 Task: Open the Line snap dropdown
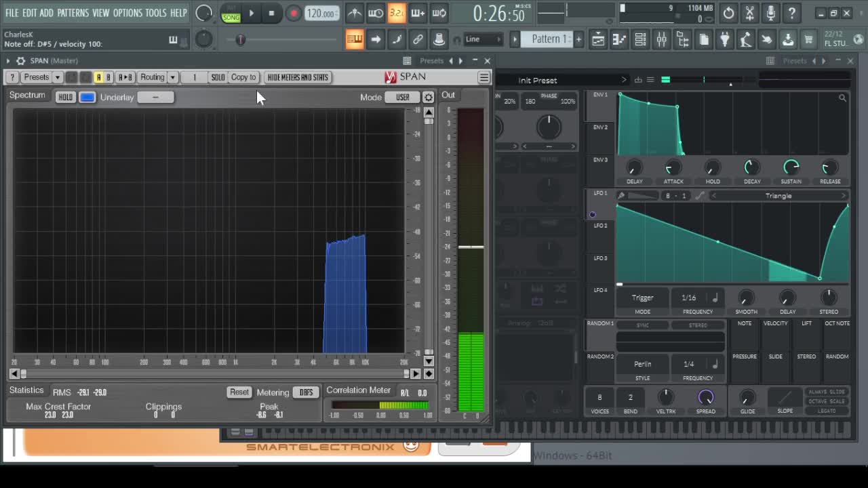click(x=483, y=39)
